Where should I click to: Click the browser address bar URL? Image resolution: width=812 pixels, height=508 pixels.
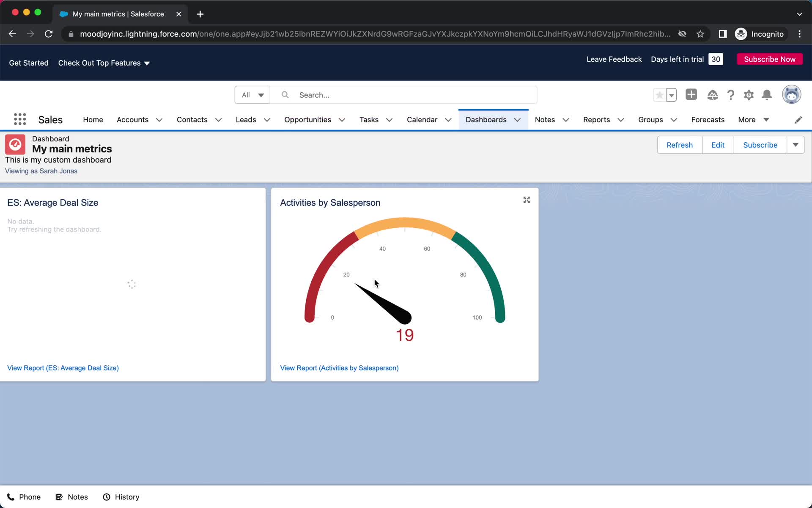coord(375,34)
